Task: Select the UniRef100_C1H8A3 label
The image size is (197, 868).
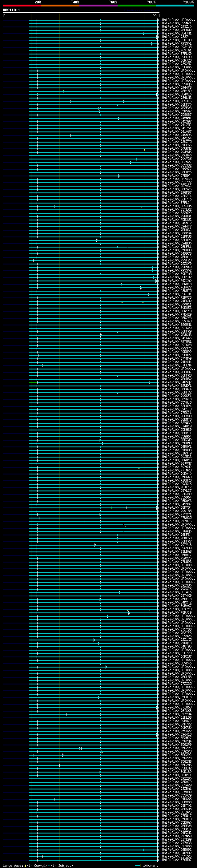Action: pyautogui.click(x=177, y=450)
